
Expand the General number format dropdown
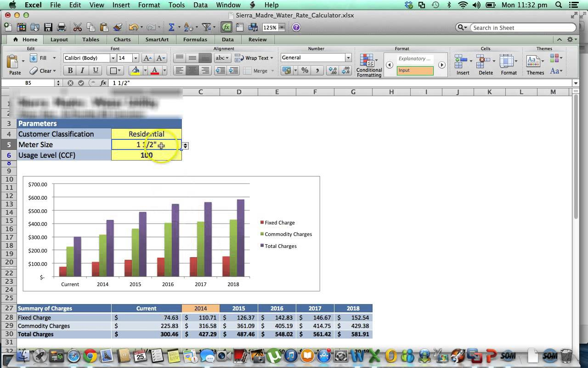point(348,57)
